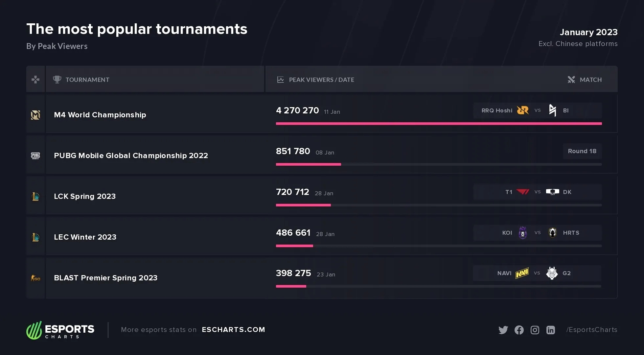Image resolution: width=644 pixels, height=355 pixels.
Task: Select the PUBG Mobile game icon
Action: pyautogui.click(x=35, y=155)
